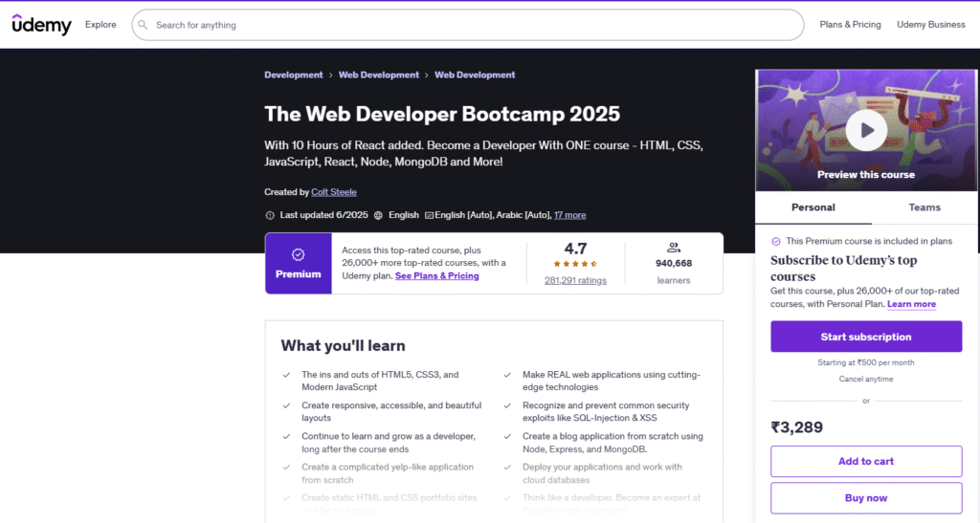Switch to the Personal tab
Screen dimensions: 980x523
[x=813, y=207]
